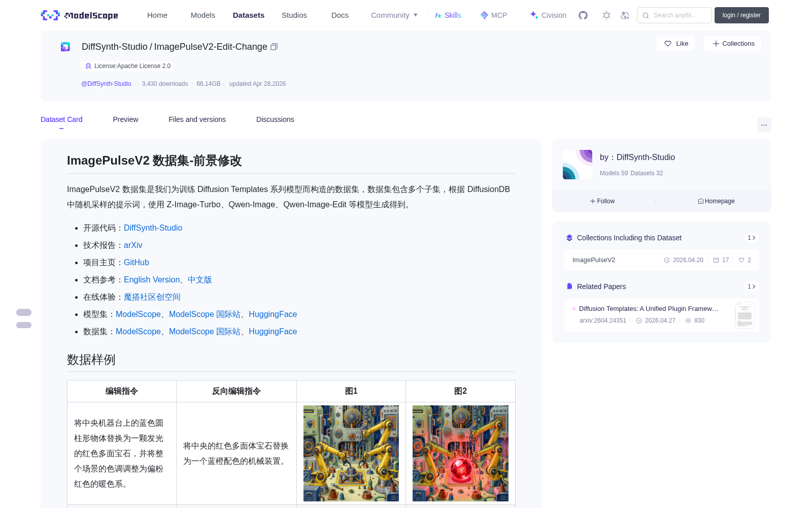812x508 pixels.
Task: Select the Dataset Card tab
Action: tap(61, 119)
